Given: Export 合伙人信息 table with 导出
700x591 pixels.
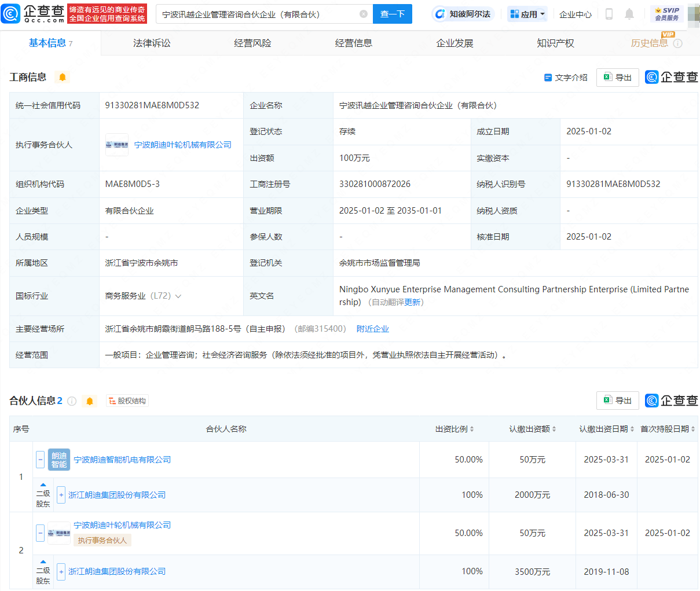Looking at the screenshot, I should pyautogui.click(x=618, y=401).
